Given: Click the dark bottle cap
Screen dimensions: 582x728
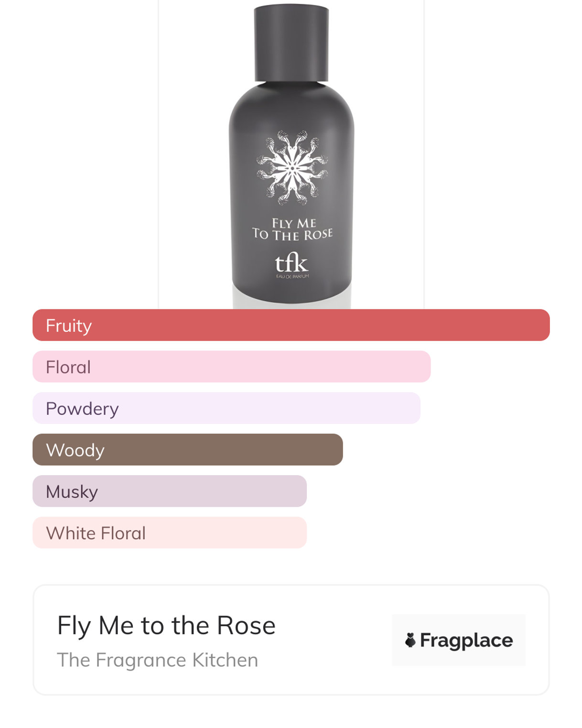Looking at the screenshot, I should (291, 43).
